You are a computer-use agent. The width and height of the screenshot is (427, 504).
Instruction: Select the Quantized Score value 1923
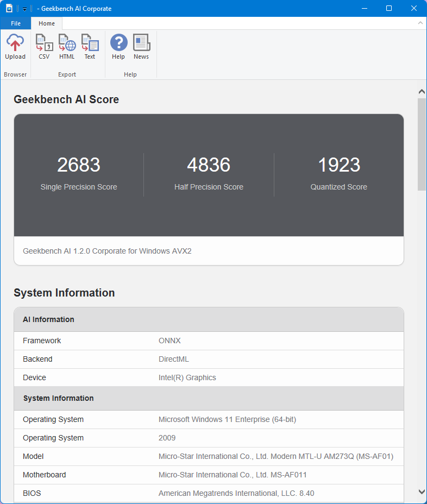coord(339,165)
